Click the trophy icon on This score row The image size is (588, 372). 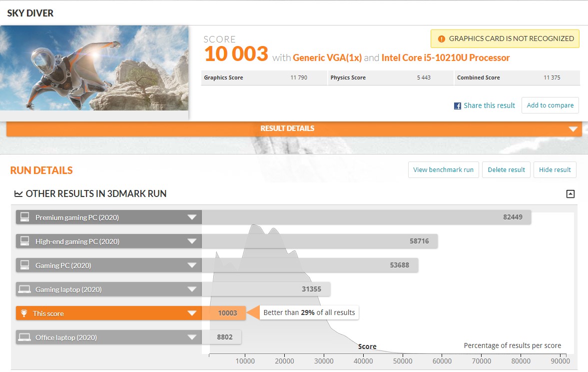click(24, 313)
